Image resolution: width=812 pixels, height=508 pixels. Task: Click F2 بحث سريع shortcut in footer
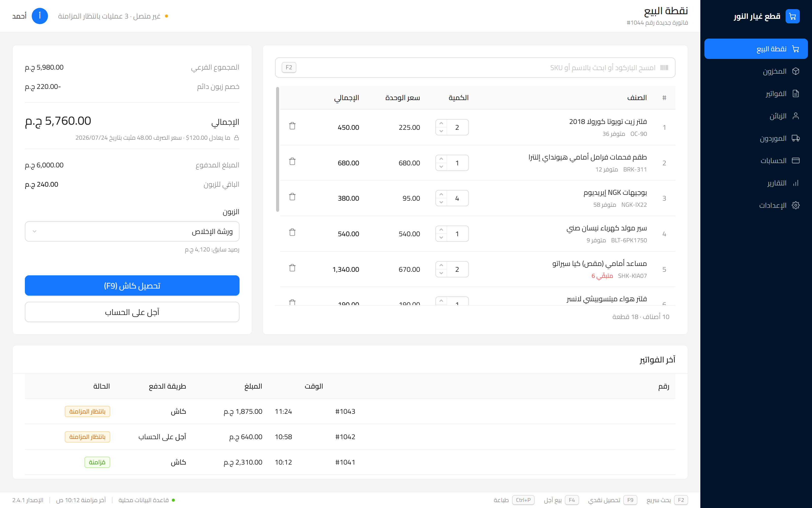[x=667, y=500]
